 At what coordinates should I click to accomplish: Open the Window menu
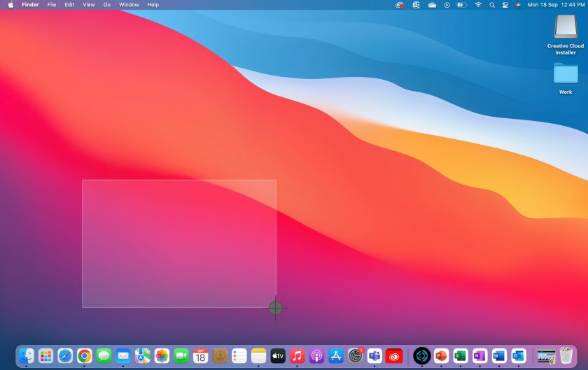click(x=129, y=5)
